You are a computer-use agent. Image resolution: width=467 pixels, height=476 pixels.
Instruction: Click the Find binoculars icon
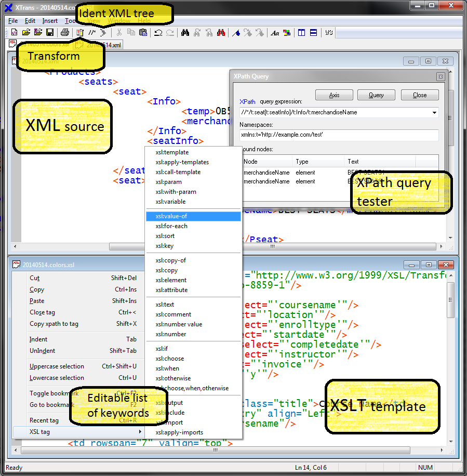click(x=185, y=33)
